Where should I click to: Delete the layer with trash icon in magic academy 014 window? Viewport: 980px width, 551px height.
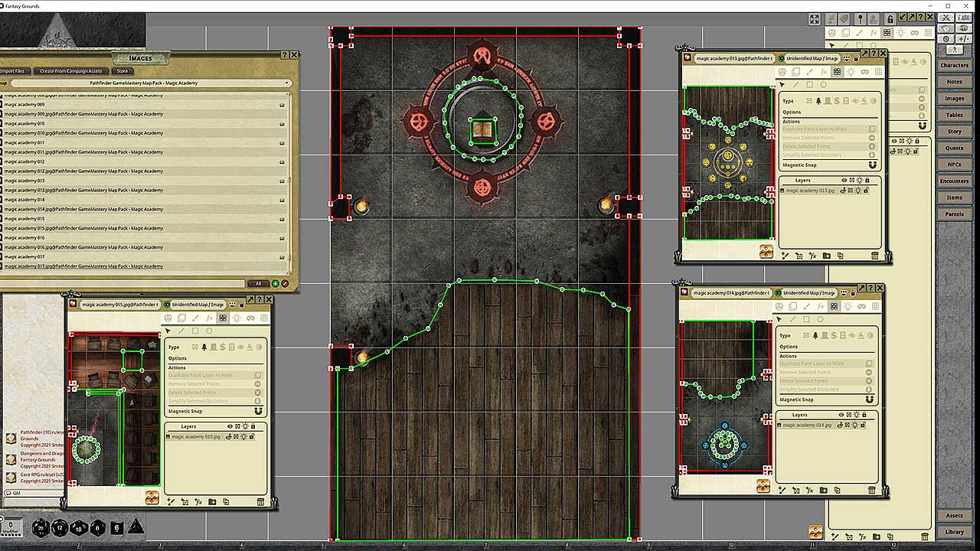(872, 491)
